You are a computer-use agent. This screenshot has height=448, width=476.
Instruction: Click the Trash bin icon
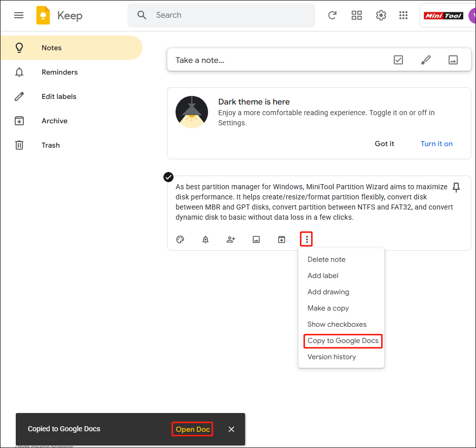tap(19, 145)
